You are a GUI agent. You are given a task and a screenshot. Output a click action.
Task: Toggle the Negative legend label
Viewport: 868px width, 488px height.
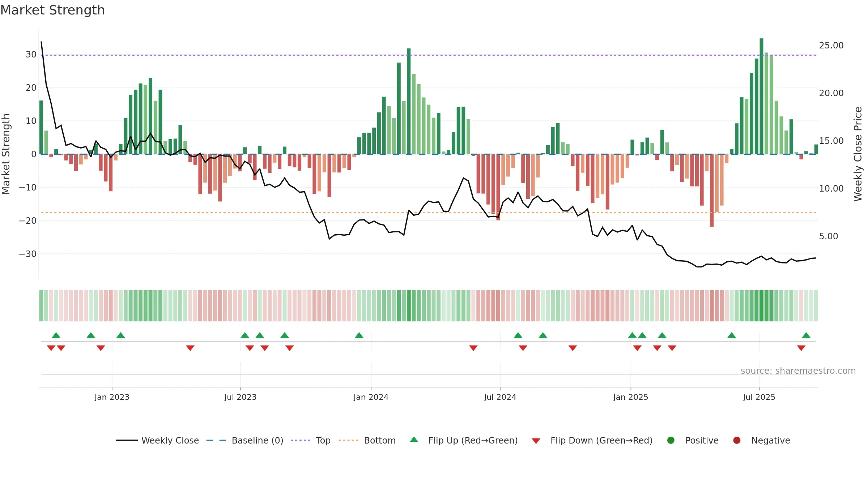[x=771, y=440]
